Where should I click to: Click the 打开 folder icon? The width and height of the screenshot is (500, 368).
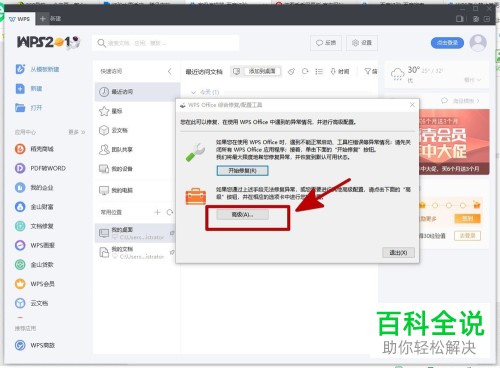pos(20,108)
